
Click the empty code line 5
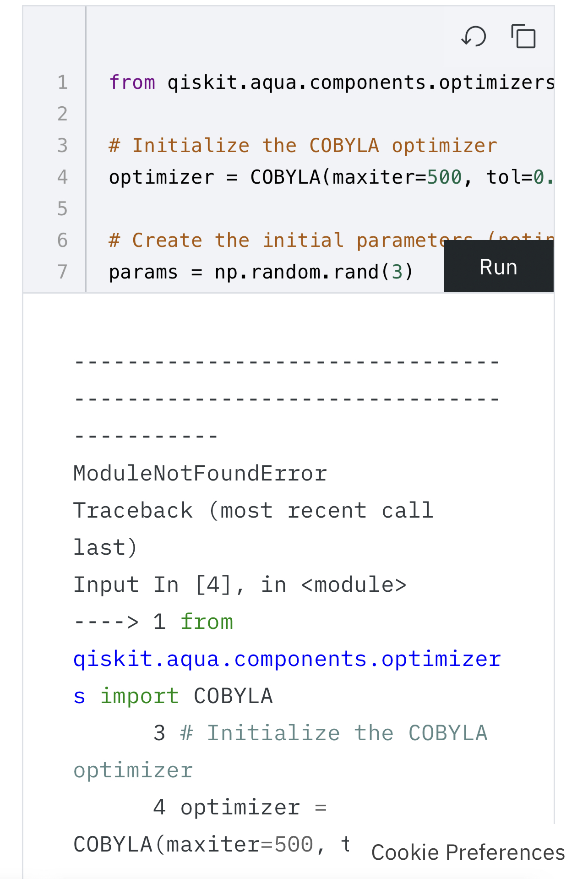[321, 209]
